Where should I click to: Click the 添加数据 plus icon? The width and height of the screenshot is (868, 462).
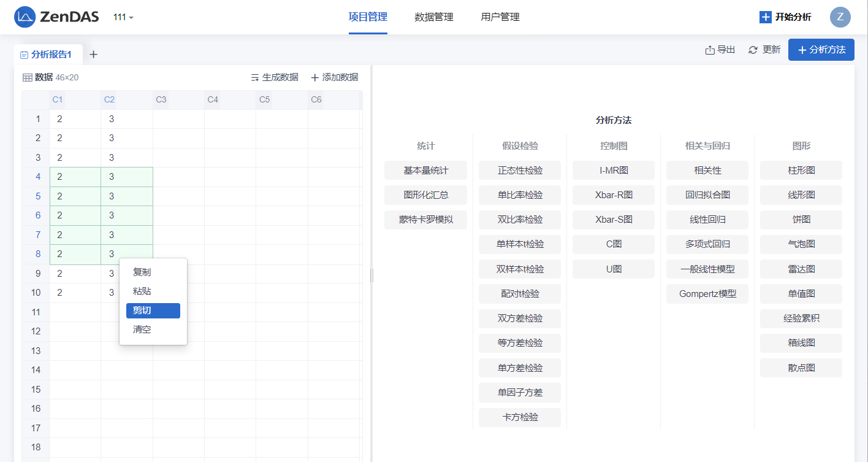315,77
